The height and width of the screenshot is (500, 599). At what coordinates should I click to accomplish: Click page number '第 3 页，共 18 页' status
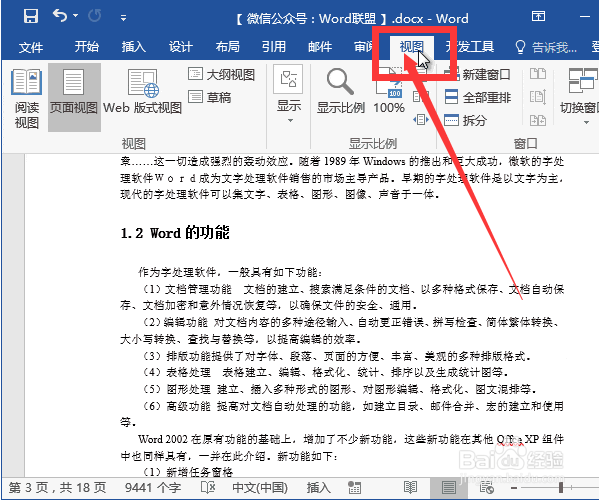tap(57, 488)
